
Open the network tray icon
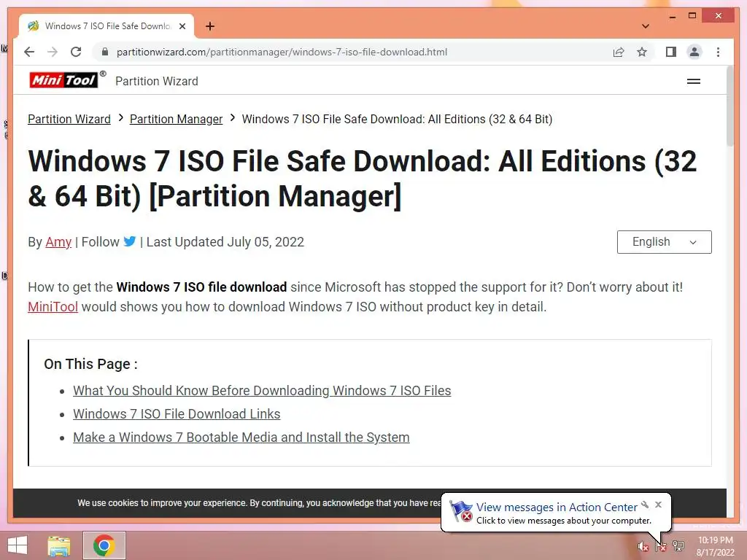tap(678, 545)
